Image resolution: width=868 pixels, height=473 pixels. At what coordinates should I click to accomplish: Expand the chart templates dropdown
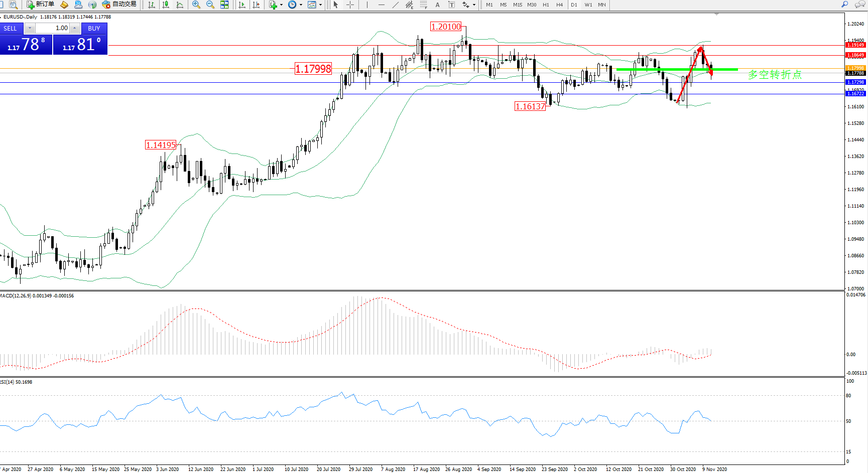pyautogui.click(x=320, y=5)
